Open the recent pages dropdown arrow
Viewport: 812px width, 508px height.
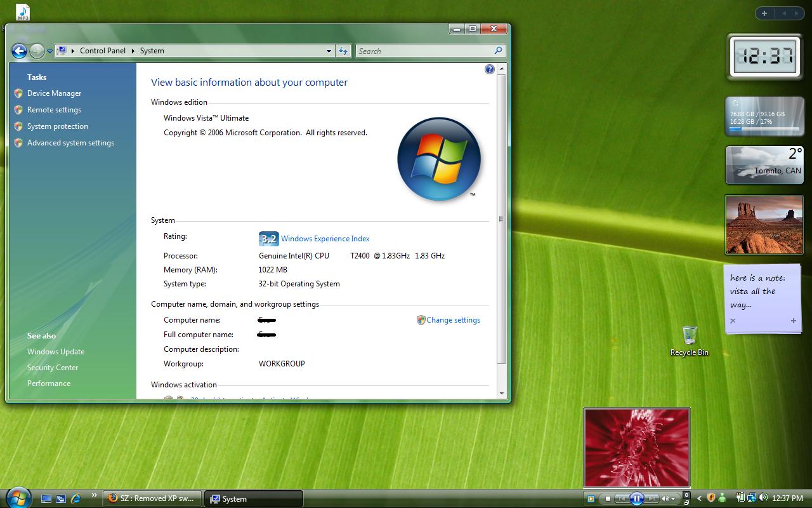click(49, 51)
